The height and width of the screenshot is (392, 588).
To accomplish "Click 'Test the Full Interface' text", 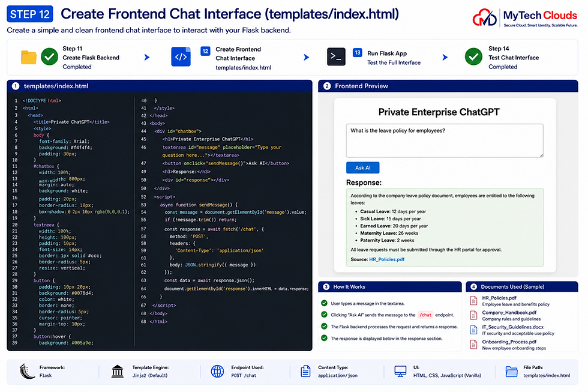I will [x=394, y=62].
